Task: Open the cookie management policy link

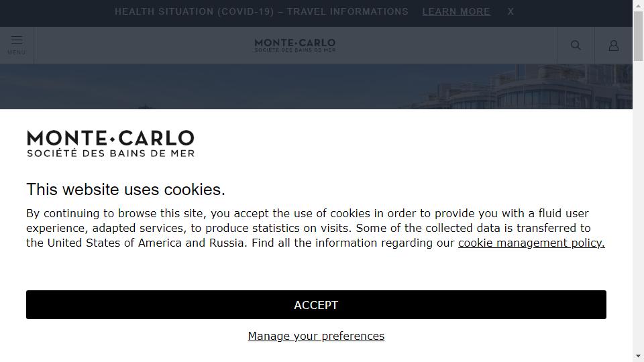Action: tap(531, 243)
